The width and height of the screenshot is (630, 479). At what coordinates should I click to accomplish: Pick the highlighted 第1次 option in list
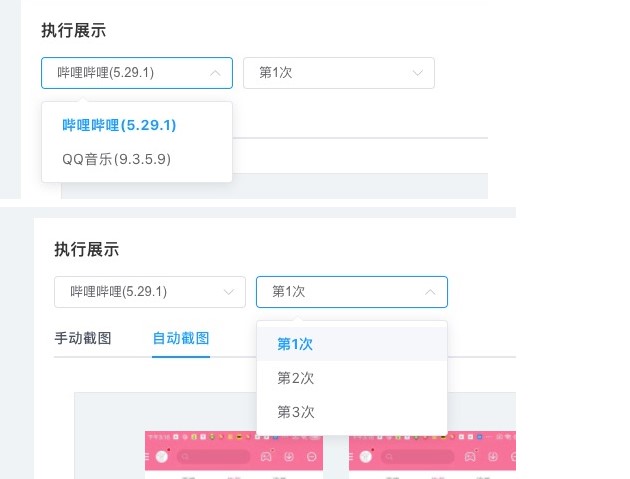296,344
